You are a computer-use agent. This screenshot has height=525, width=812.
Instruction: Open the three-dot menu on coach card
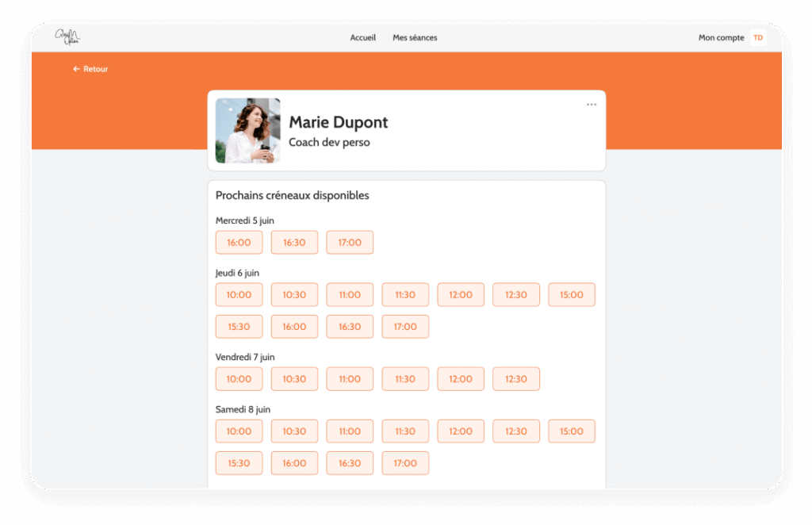[x=592, y=105]
